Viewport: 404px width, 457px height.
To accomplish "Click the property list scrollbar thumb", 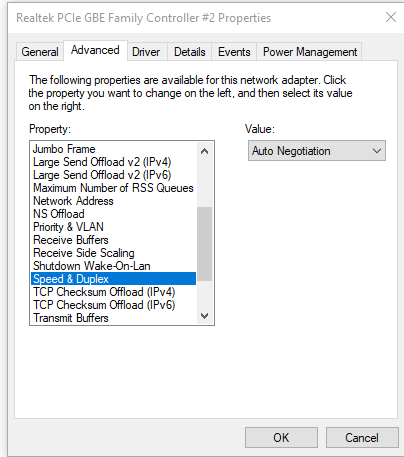I will (x=205, y=244).
